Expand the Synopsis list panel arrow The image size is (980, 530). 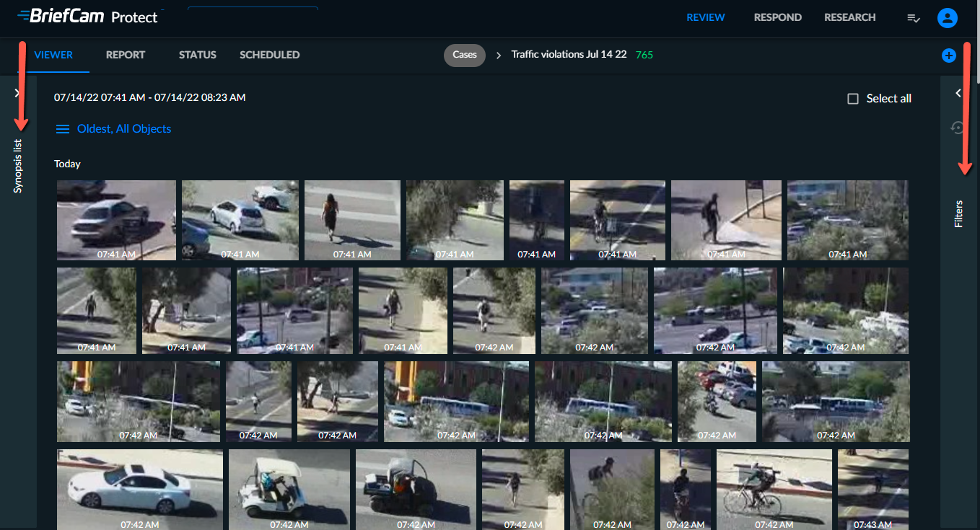click(17, 93)
